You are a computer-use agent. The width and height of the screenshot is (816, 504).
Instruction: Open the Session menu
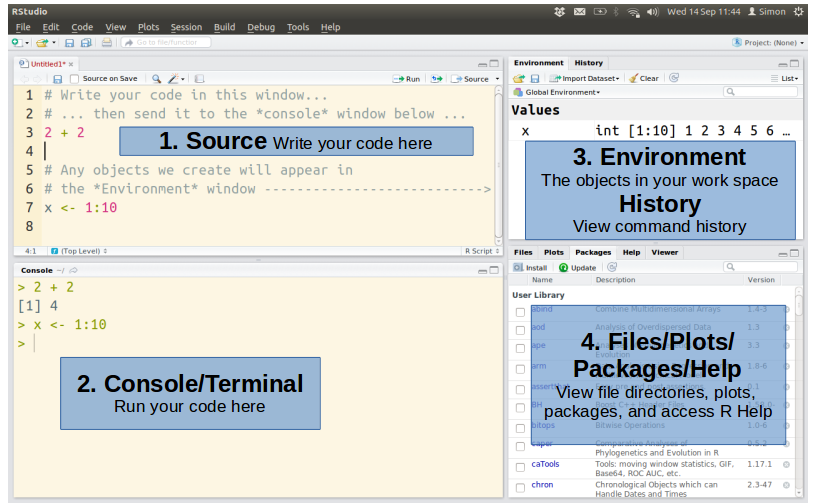[186, 27]
